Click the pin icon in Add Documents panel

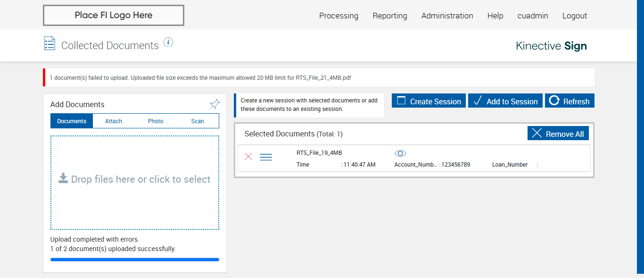point(214,104)
